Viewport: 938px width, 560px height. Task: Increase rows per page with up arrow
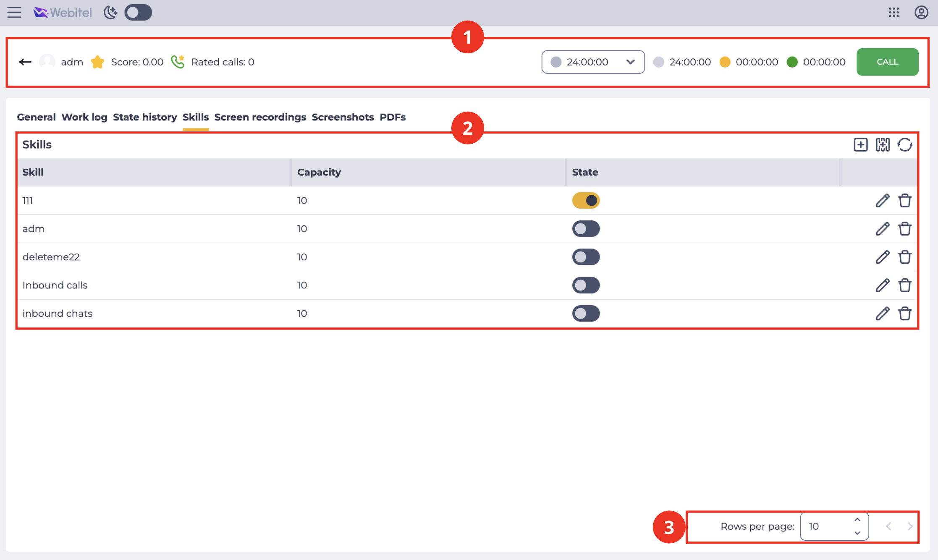click(857, 520)
